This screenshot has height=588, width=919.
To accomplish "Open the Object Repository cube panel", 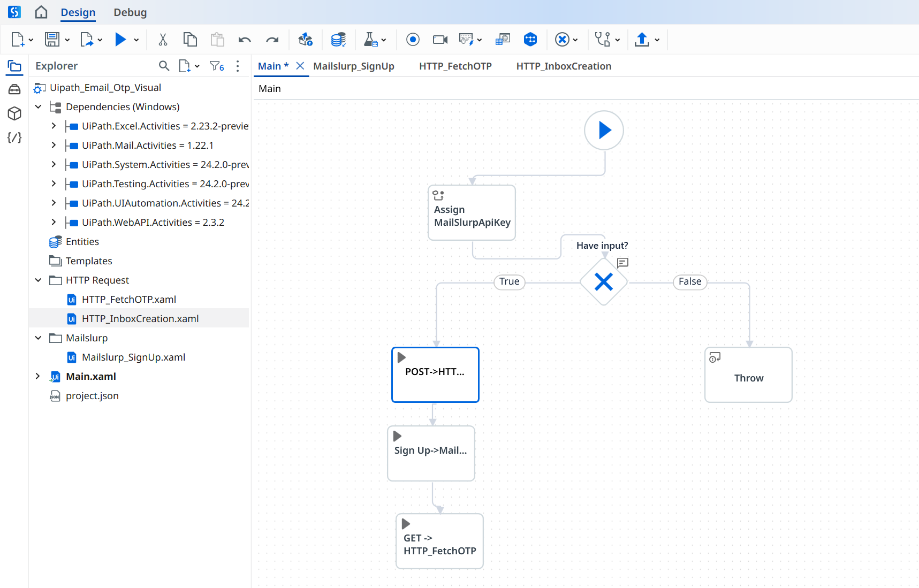I will 14,113.
